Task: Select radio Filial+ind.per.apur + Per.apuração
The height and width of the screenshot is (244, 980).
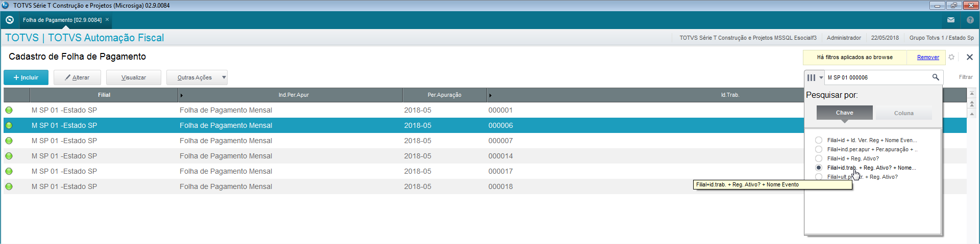Action: [x=819, y=149]
